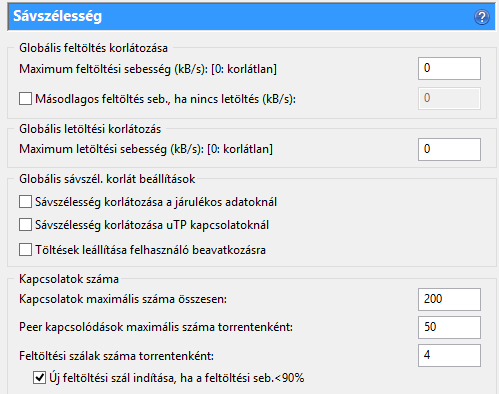Click the Maximum feltöltési sebesség input field

point(449,68)
